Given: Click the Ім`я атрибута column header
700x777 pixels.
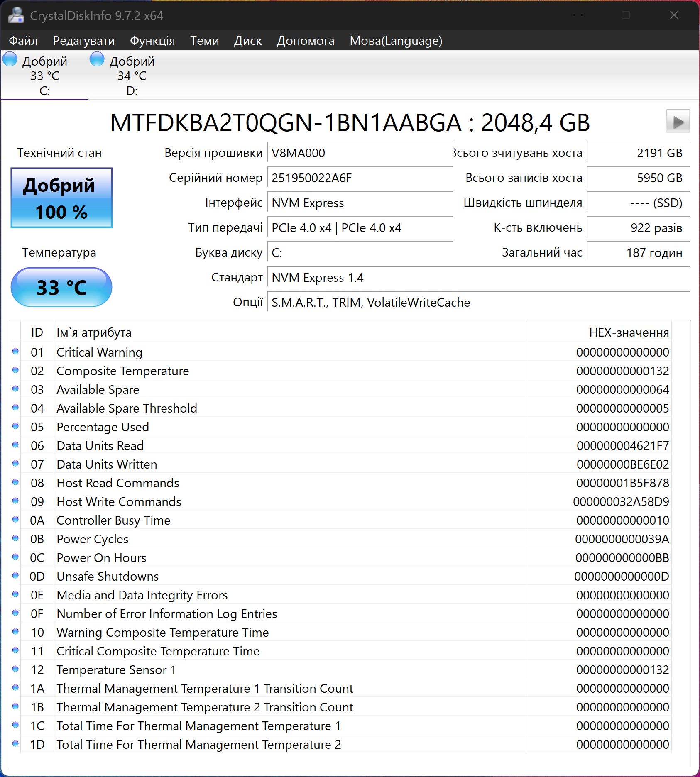Looking at the screenshot, I should [290, 332].
